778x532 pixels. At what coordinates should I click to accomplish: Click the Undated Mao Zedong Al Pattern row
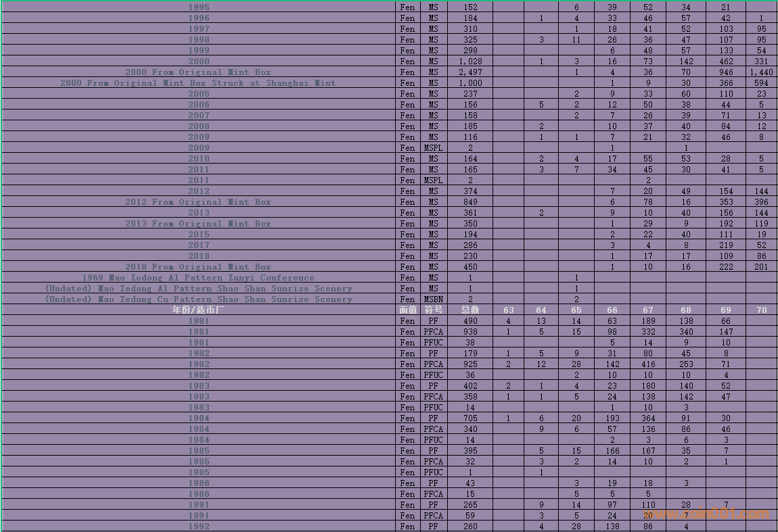[x=198, y=289]
